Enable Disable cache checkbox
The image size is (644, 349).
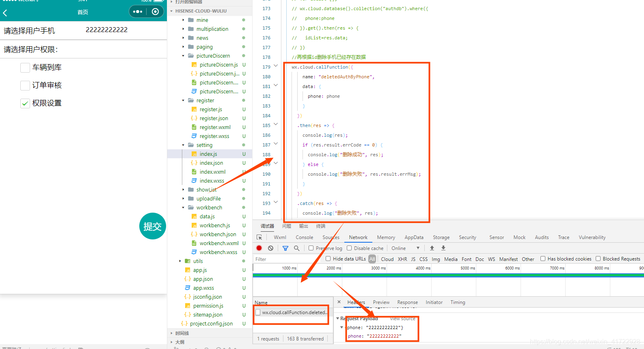349,248
